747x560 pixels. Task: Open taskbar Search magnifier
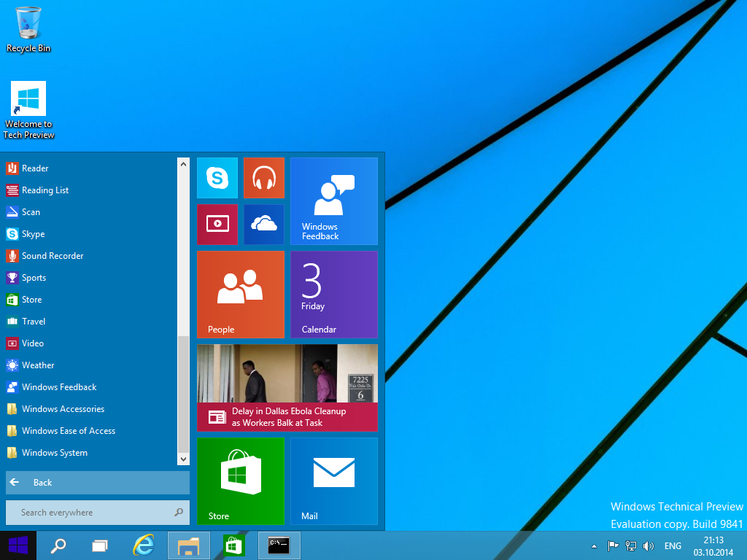pos(58,545)
